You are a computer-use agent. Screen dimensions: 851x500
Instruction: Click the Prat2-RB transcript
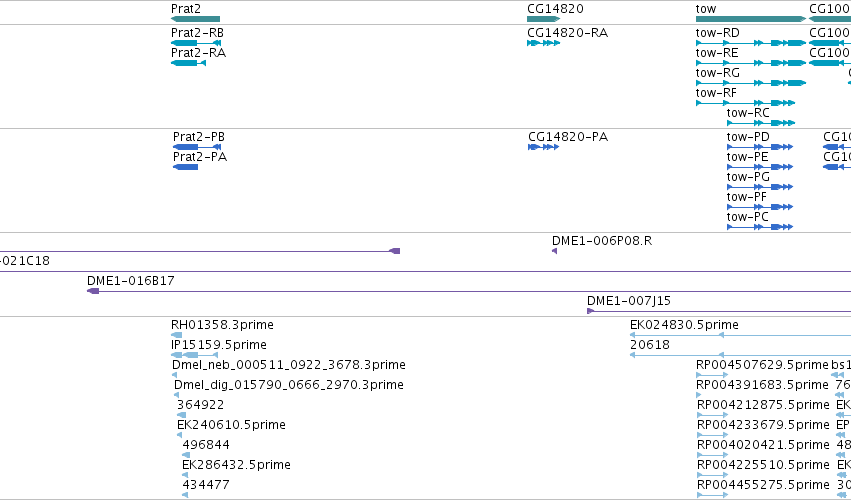(x=196, y=43)
